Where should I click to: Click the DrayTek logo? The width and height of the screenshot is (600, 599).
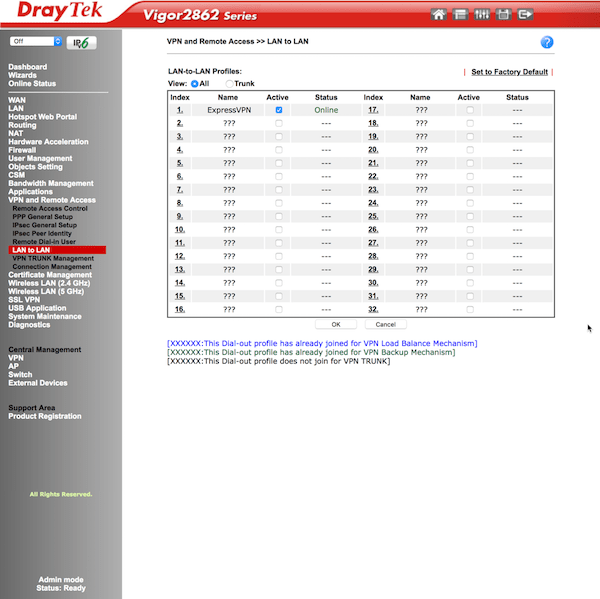coord(60,10)
